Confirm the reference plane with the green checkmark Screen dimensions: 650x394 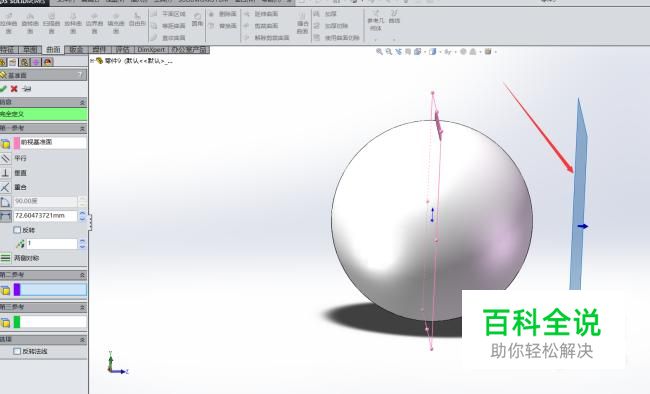click(x=3, y=88)
